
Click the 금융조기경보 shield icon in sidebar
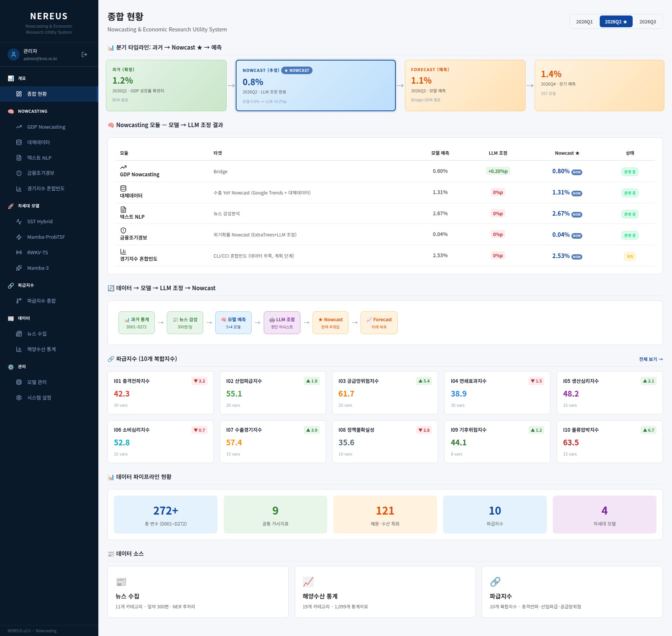coord(19,173)
